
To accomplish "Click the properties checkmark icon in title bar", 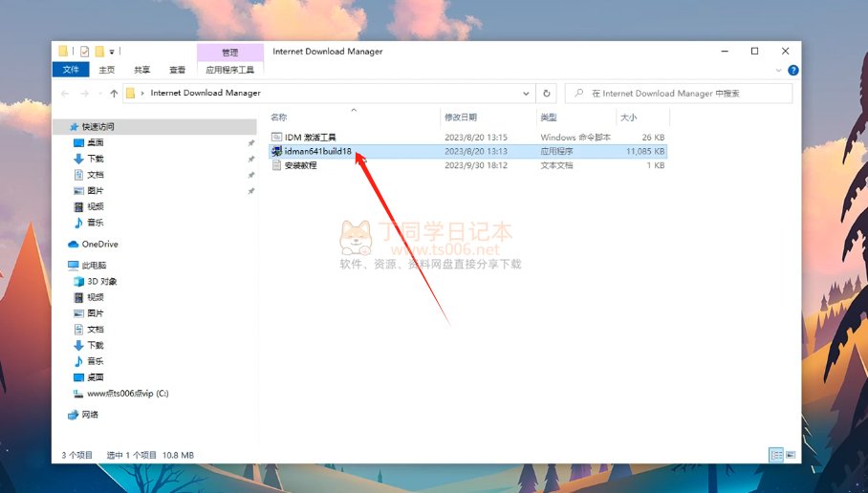I will click(84, 52).
